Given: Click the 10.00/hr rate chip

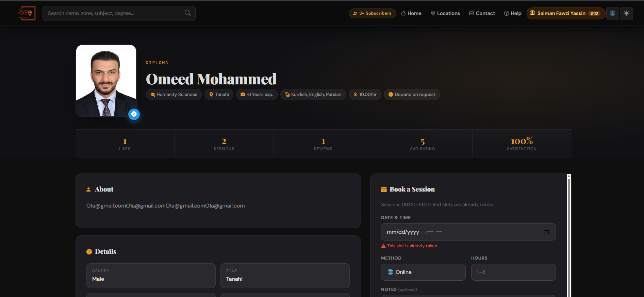Looking at the screenshot, I should 365,95.
